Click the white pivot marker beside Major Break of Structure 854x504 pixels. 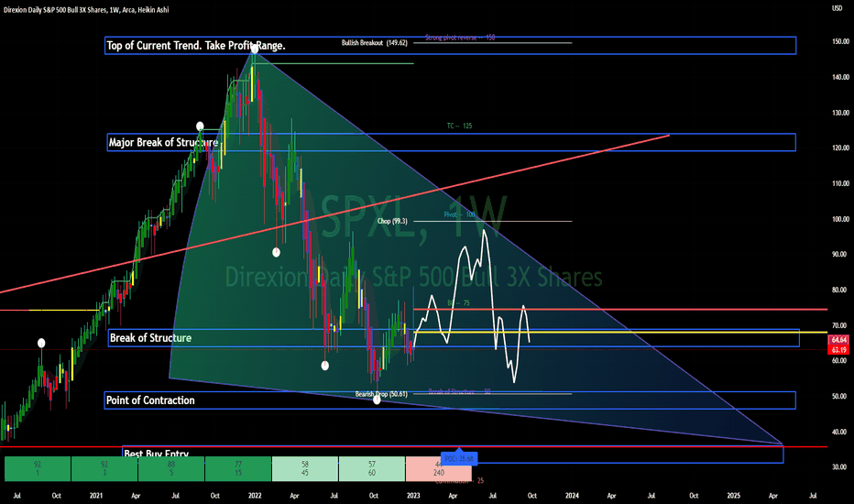pos(200,126)
